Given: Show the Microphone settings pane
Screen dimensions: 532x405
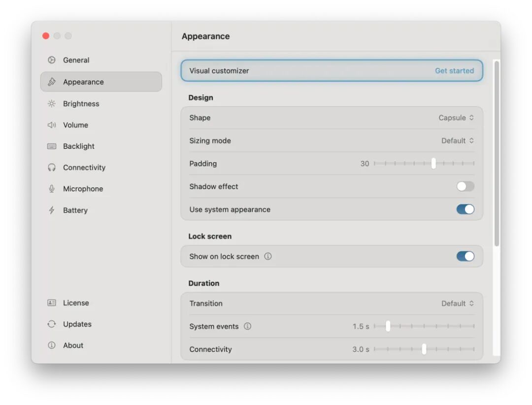Looking at the screenshot, I should 101,189.
